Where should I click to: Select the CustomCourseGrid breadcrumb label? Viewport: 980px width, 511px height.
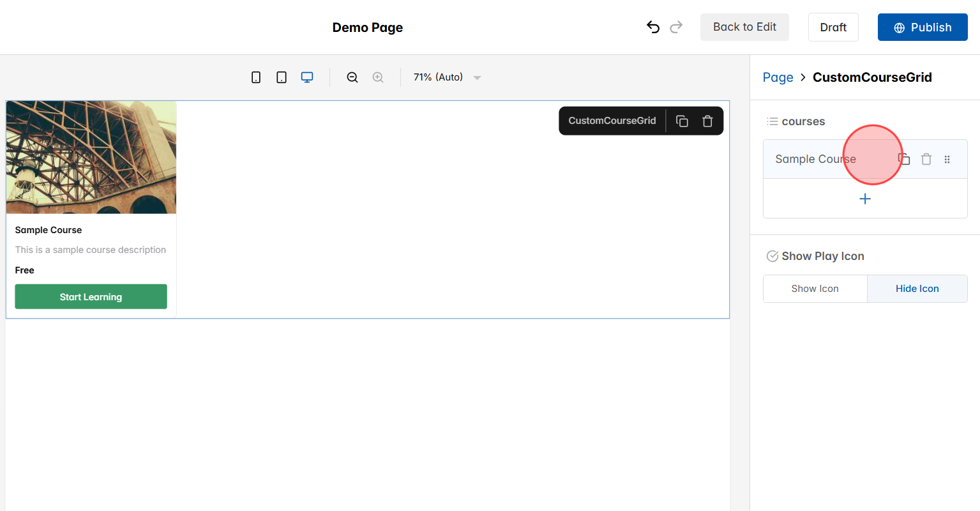tap(872, 77)
